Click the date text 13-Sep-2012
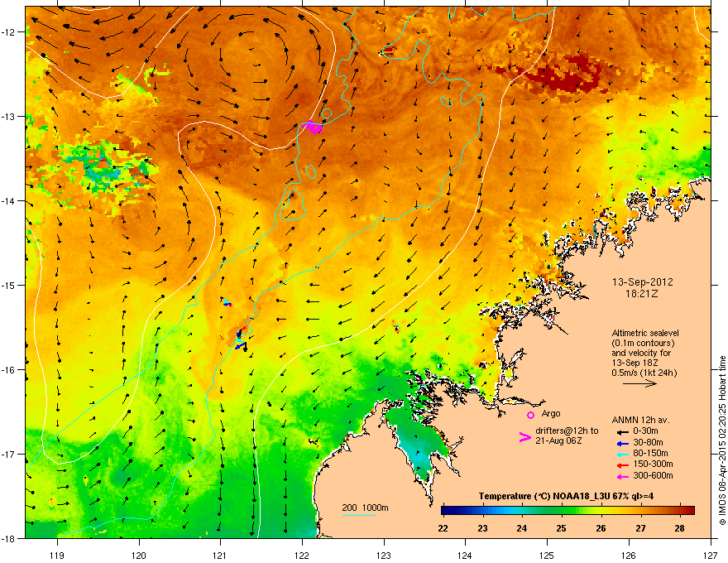Screen dimensions: 728x563 coord(642,282)
